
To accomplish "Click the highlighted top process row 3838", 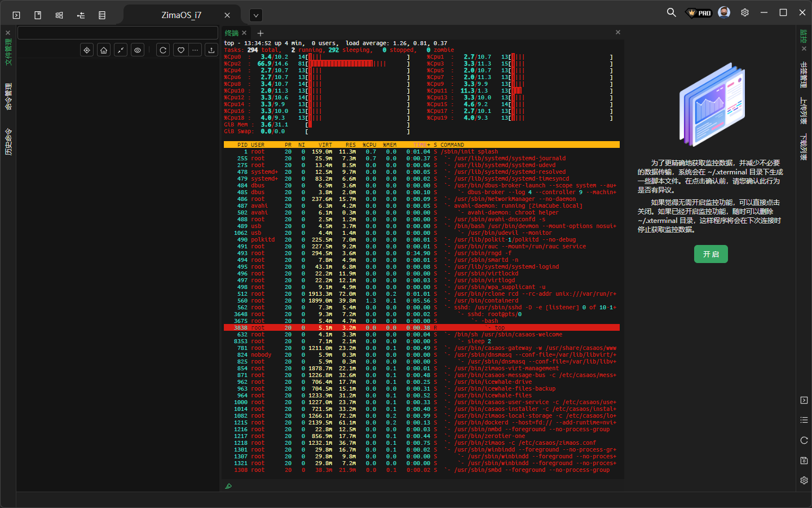I will pos(422,327).
